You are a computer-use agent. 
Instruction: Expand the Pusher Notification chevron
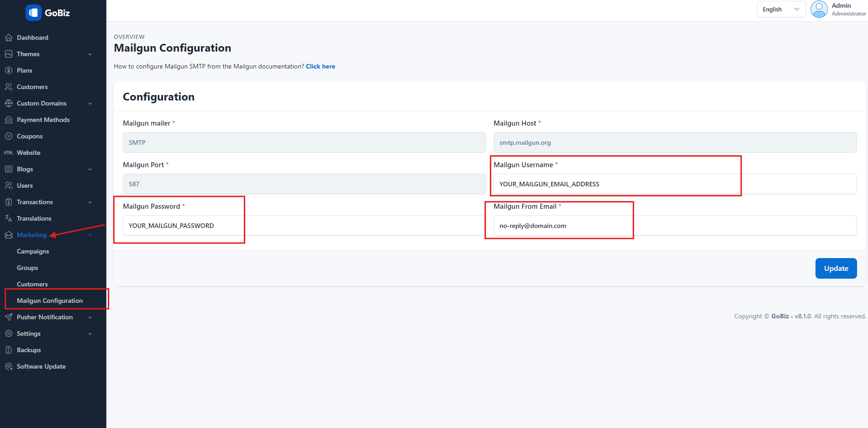pos(90,317)
